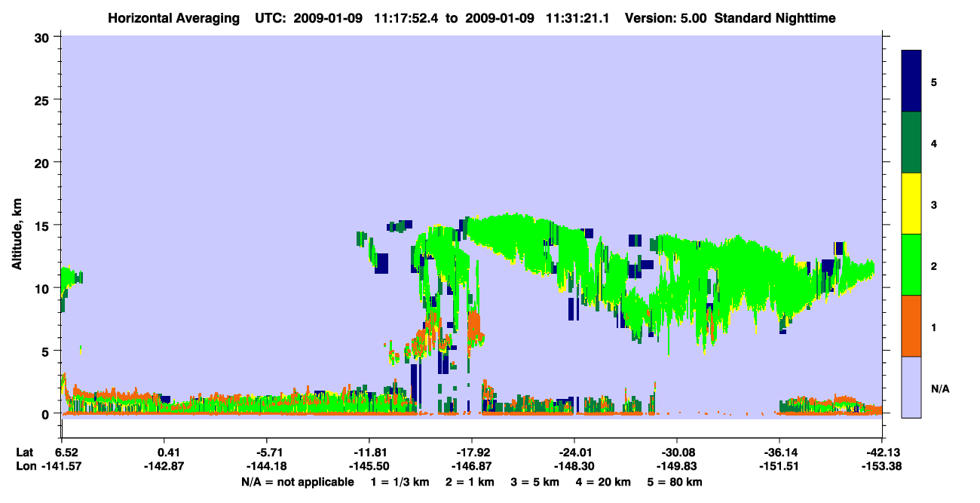The width and height of the screenshot is (980, 503).
Task: Click the altitude tick label 25
Action: pos(44,100)
